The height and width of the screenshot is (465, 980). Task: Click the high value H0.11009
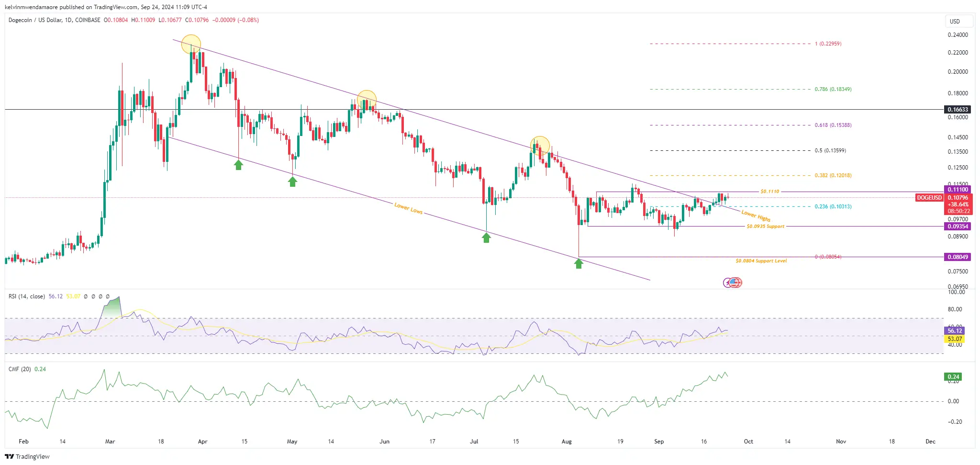143,20
